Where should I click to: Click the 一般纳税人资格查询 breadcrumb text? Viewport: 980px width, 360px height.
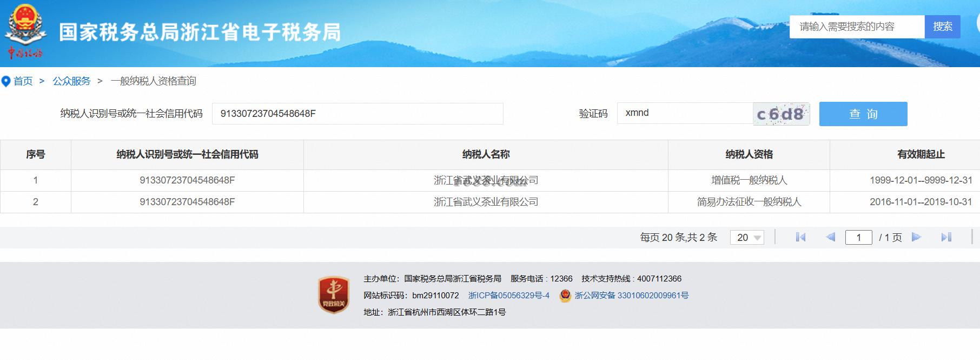[153, 81]
